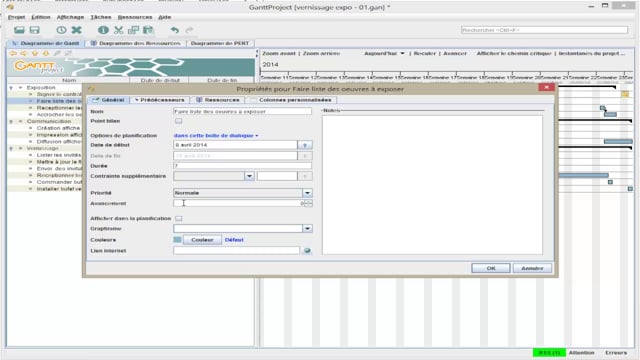The height and width of the screenshot is (360, 640).
Task: Click the Cut scissors icon
Action: click(x=118, y=30)
